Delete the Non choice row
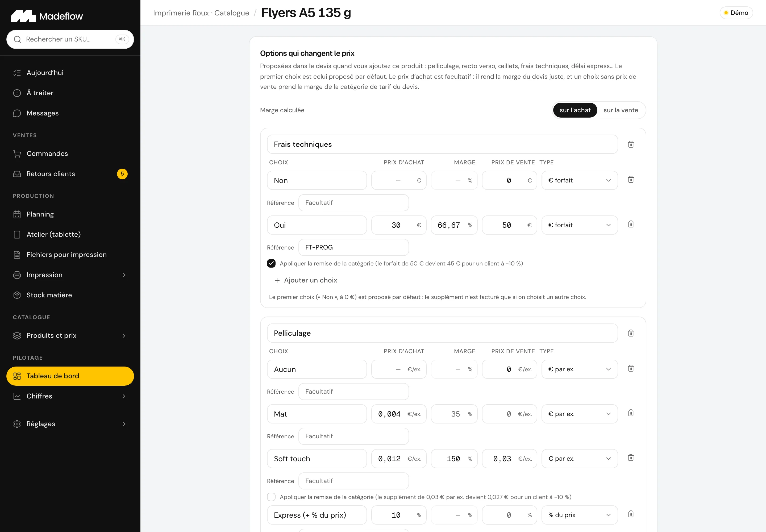This screenshot has height=532, width=766. (x=631, y=180)
